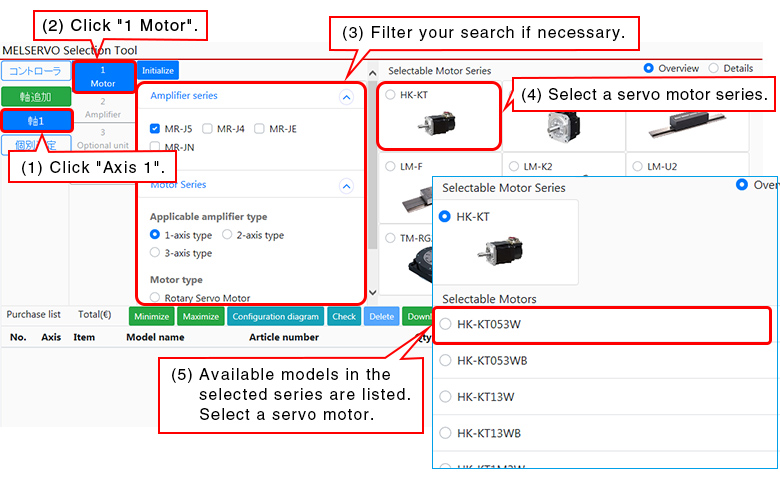780x488 pixels.
Task: Enable the MR-JE checkbox
Action: pos(259,129)
